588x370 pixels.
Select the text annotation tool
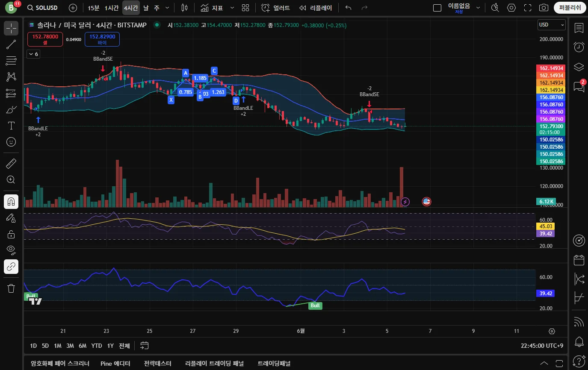pos(11,126)
